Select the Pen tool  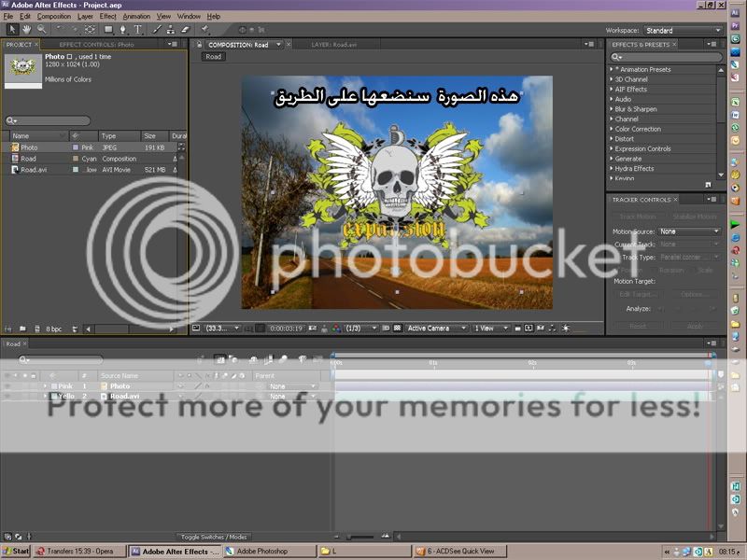coord(123,30)
